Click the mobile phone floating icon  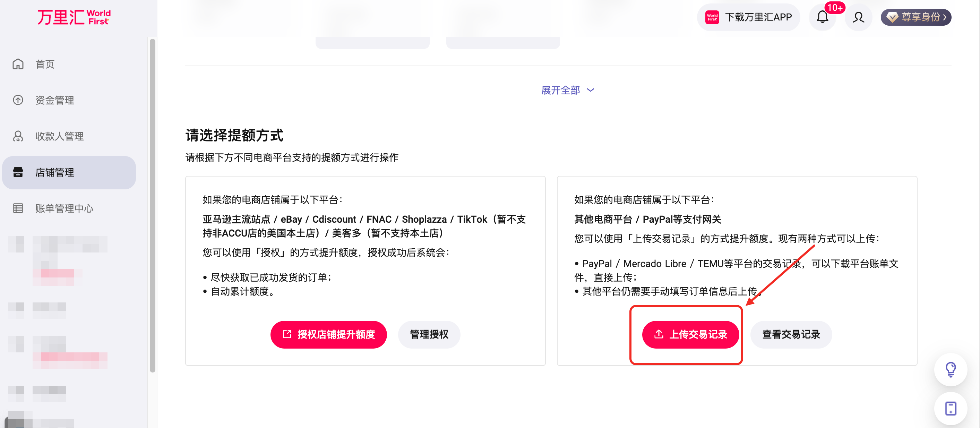(x=950, y=408)
